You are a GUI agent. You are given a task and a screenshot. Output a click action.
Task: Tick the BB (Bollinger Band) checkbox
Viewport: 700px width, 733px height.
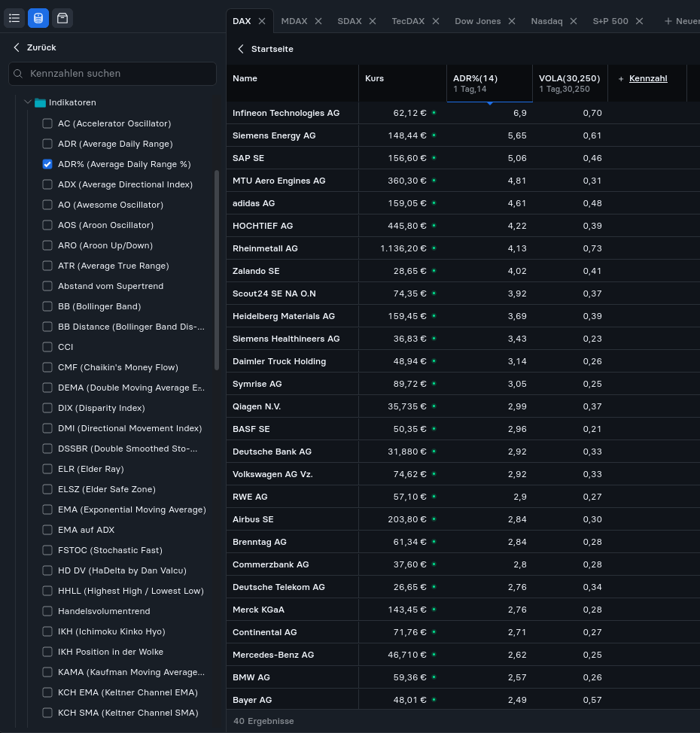pos(47,306)
